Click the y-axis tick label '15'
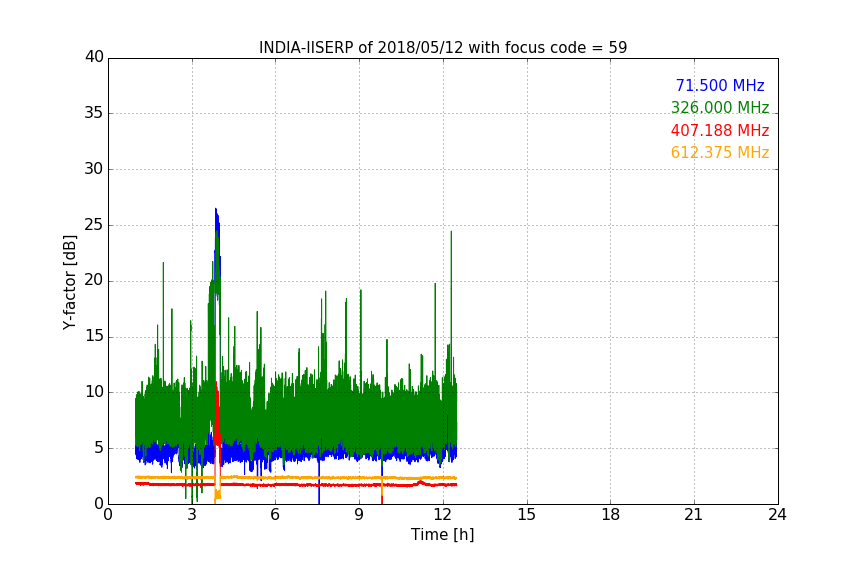This screenshot has height=576, width=864. click(x=94, y=336)
